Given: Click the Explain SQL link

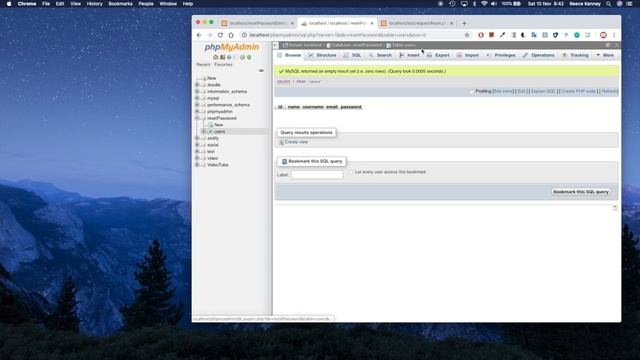Looking at the screenshot, I should tap(543, 91).
